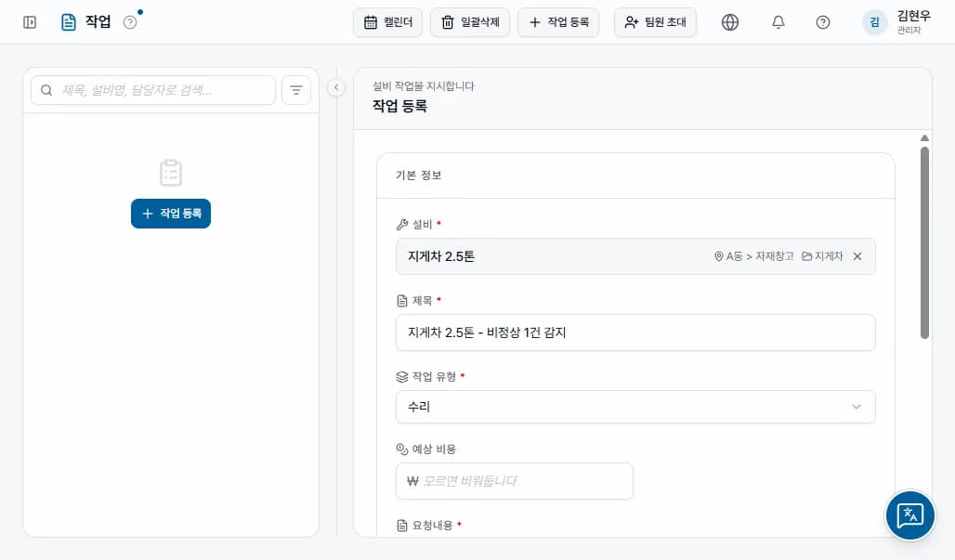Click the 작업 등록 form heading

399,106
